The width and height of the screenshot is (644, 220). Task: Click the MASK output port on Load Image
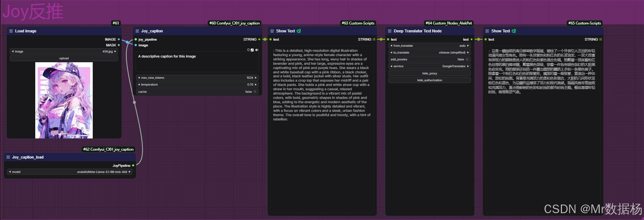[119, 45]
